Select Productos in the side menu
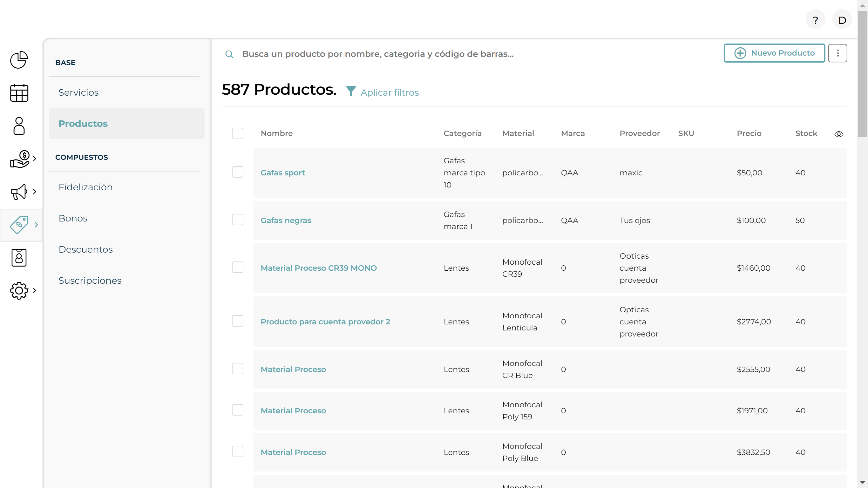The height and width of the screenshot is (488, 868). coord(127,124)
